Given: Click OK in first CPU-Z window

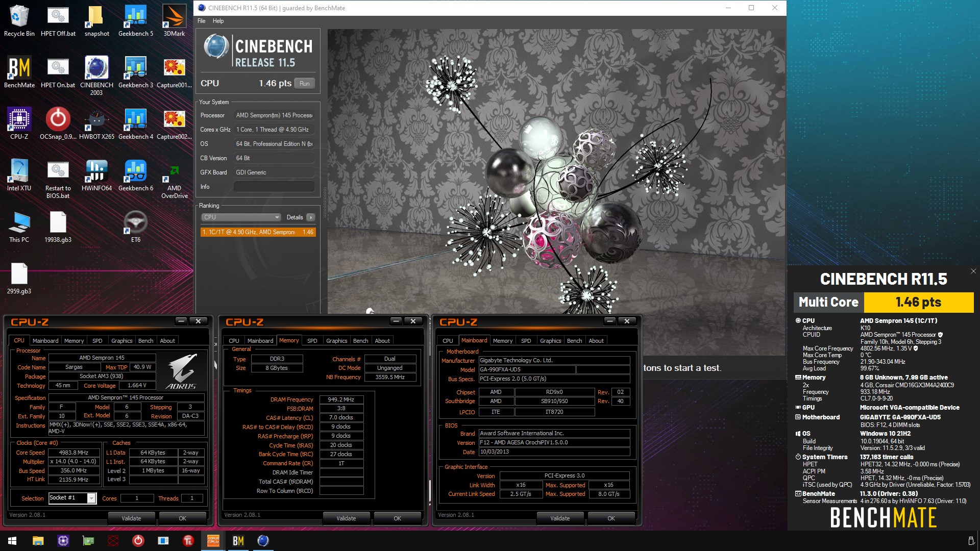Looking at the screenshot, I should point(182,518).
